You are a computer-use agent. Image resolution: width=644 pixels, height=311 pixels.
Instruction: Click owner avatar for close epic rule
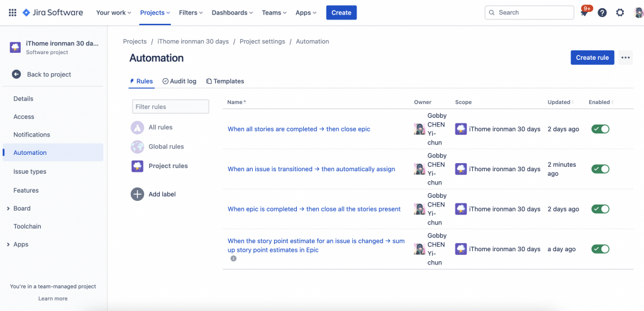tap(419, 129)
